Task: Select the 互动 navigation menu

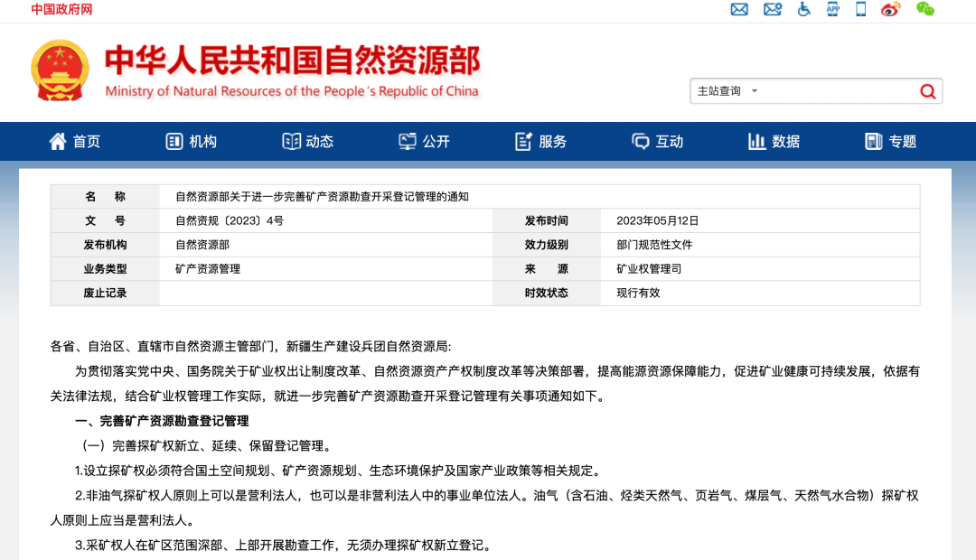Action: pos(658,142)
